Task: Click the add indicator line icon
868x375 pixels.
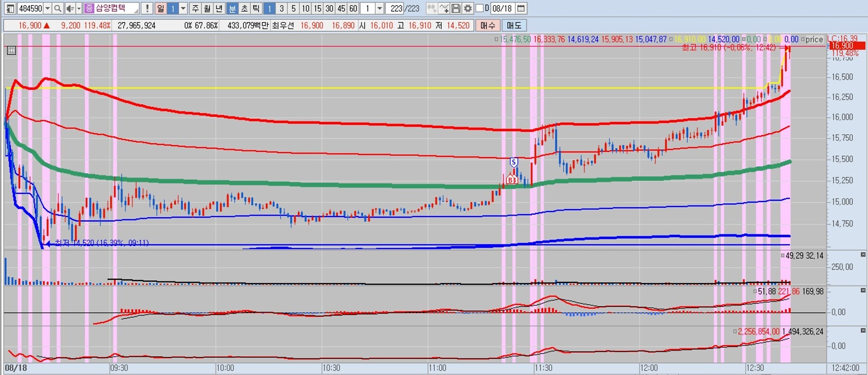Action: pos(444,8)
